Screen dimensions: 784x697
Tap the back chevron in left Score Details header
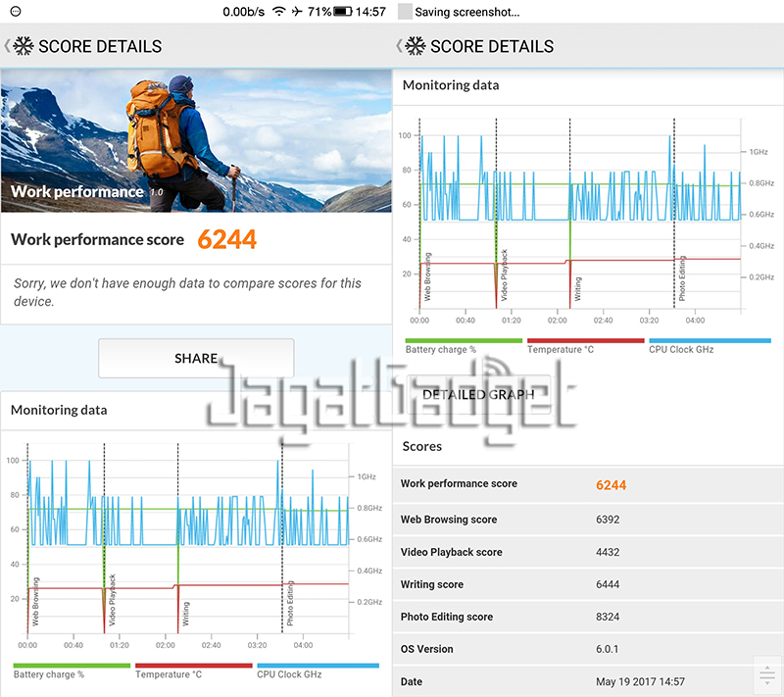point(8,46)
